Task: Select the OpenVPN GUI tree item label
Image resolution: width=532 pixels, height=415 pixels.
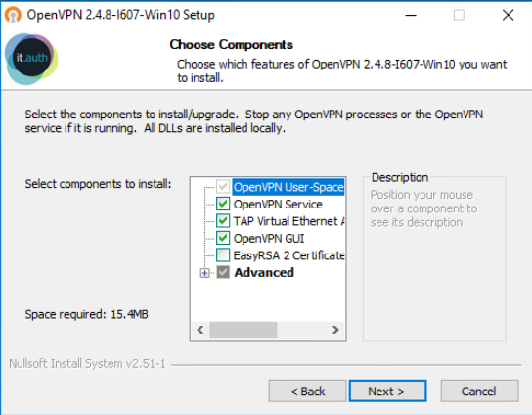Action: pyautogui.click(x=269, y=239)
